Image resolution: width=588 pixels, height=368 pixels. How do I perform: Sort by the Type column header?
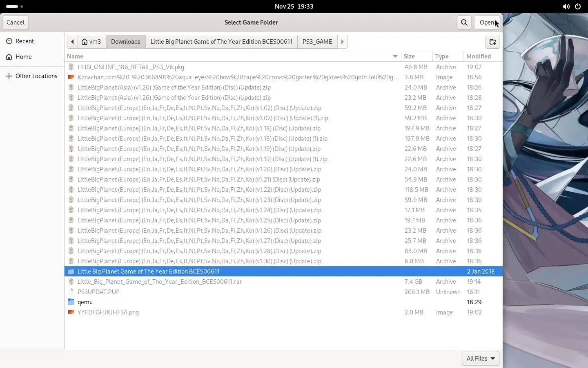[448, 56]
